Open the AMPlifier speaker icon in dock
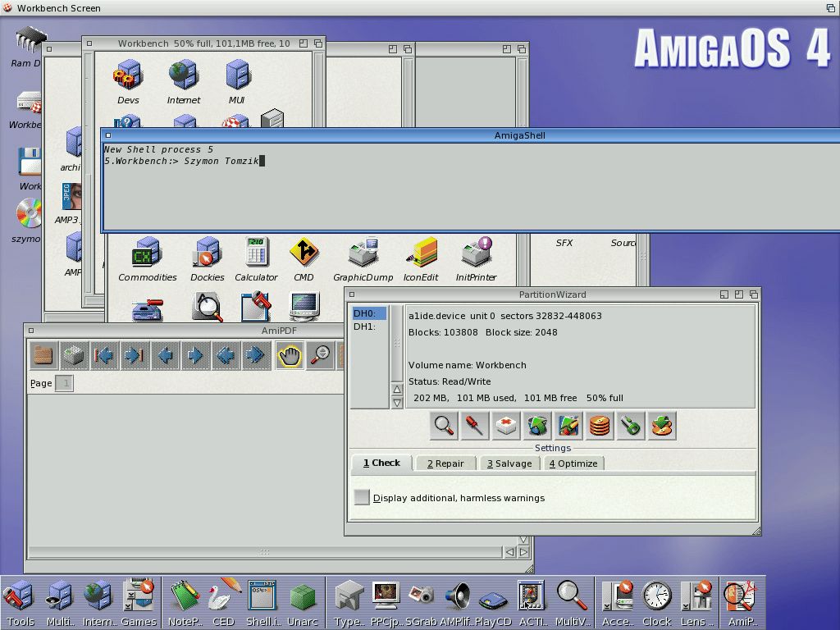The height and width of the screenshot is (630, 840). pos(457,603)
